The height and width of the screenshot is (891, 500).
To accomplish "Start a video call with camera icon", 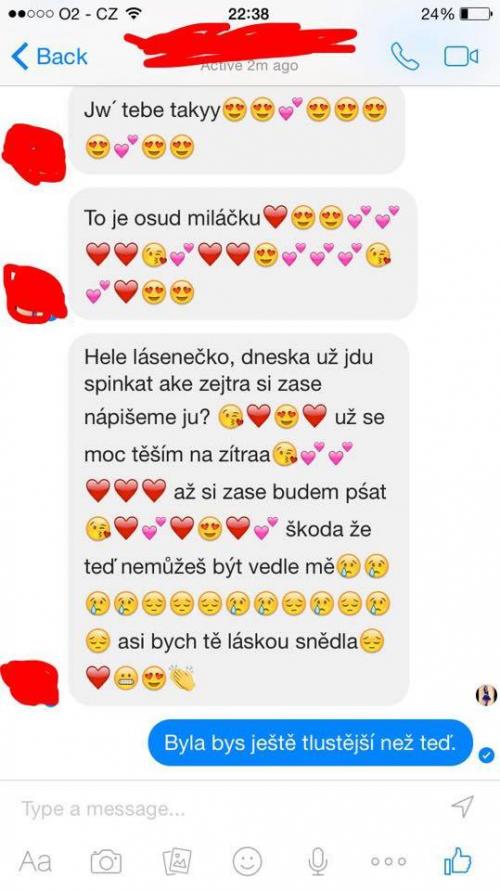I will point(461,56).
